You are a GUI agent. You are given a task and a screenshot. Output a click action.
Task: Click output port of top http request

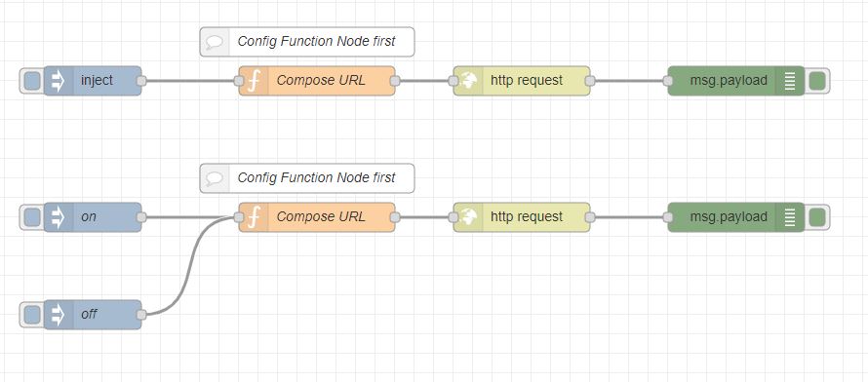pos(590,81)
